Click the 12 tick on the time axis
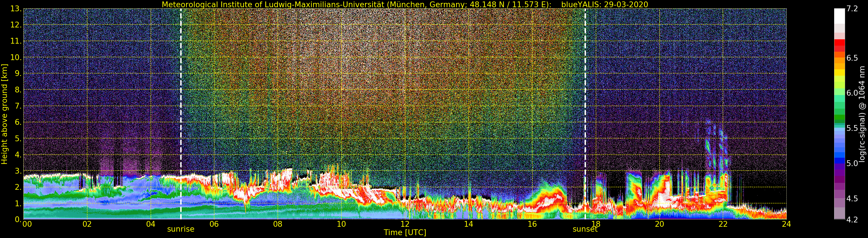Screen dimensions: 868x238 point(405,224)
